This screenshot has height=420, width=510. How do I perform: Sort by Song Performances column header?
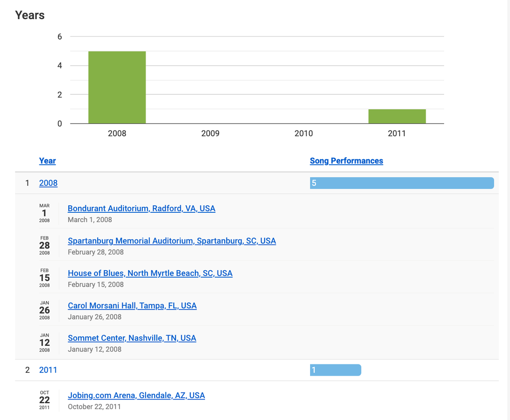(x=346, y=161)
